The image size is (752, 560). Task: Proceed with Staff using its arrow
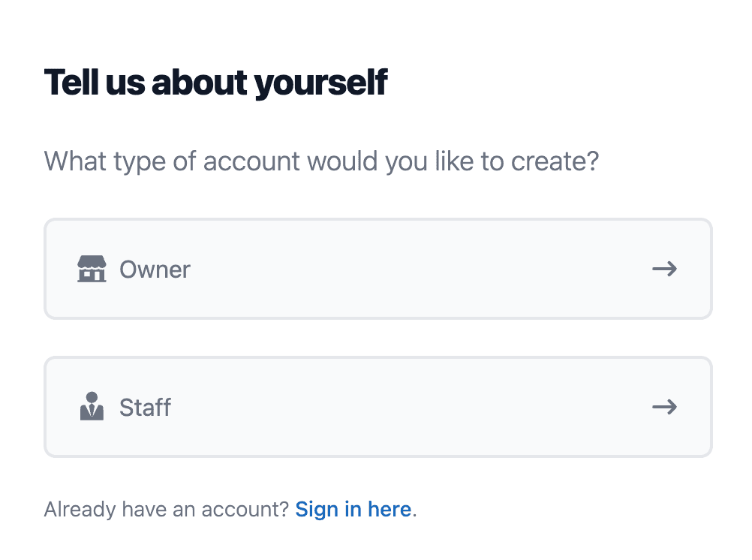pos(665,407)
